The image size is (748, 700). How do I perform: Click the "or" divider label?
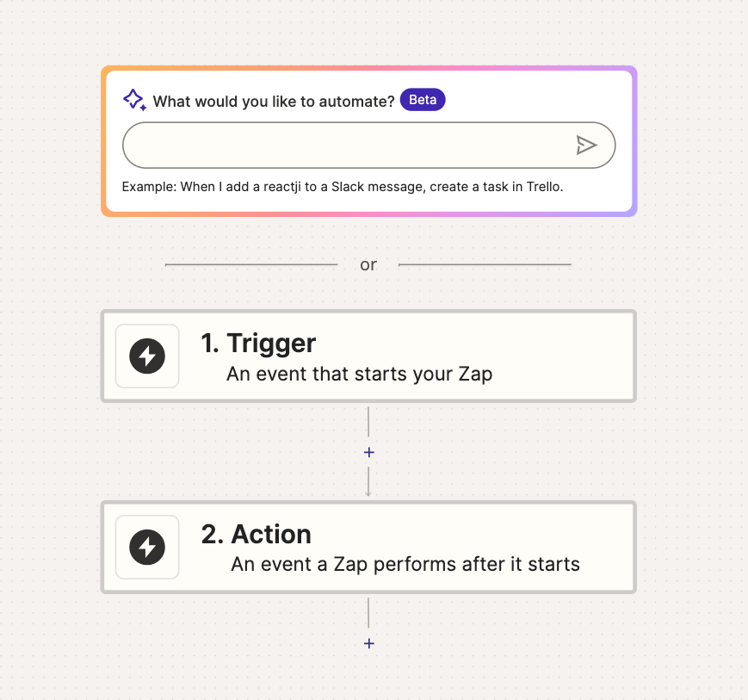click(368, 265)
